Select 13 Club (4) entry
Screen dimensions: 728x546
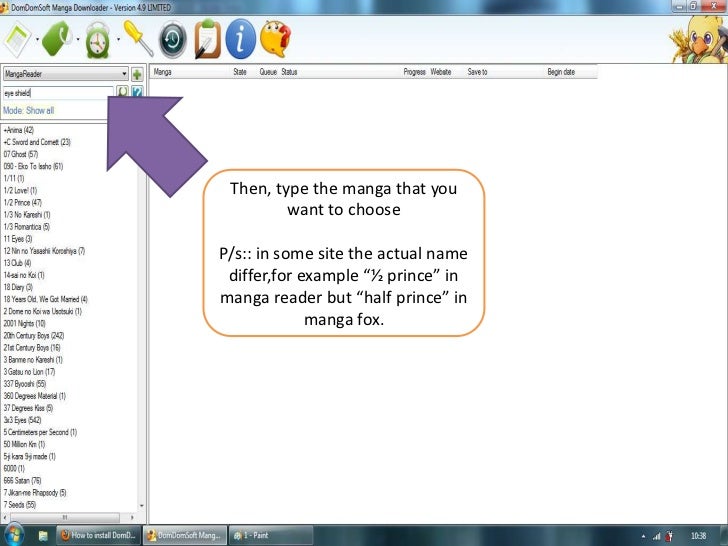tap(18, 263)
